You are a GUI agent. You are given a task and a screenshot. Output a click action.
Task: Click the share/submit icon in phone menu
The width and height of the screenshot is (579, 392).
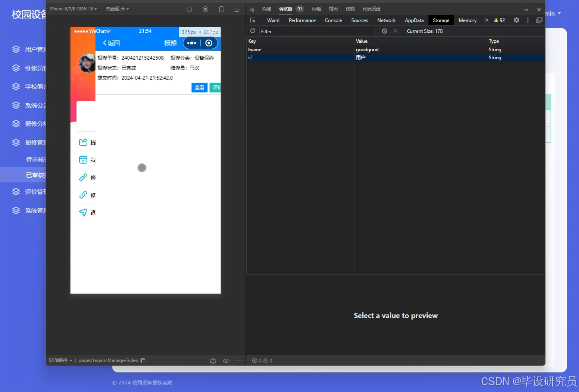point(83,142)
